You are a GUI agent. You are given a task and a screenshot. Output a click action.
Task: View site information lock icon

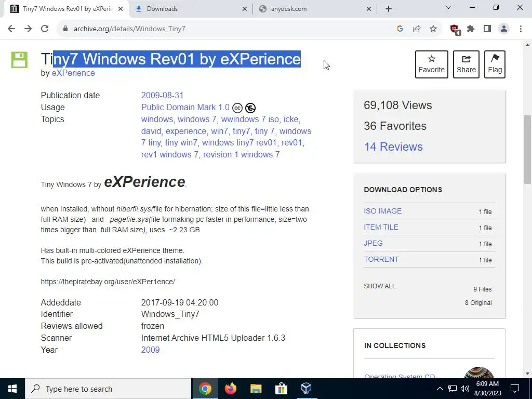pos(65,29)
